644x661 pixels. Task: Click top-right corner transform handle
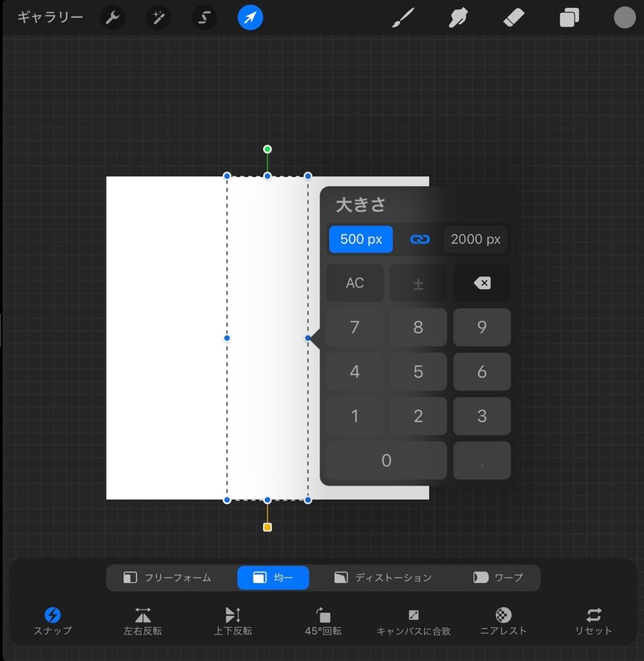308,176
